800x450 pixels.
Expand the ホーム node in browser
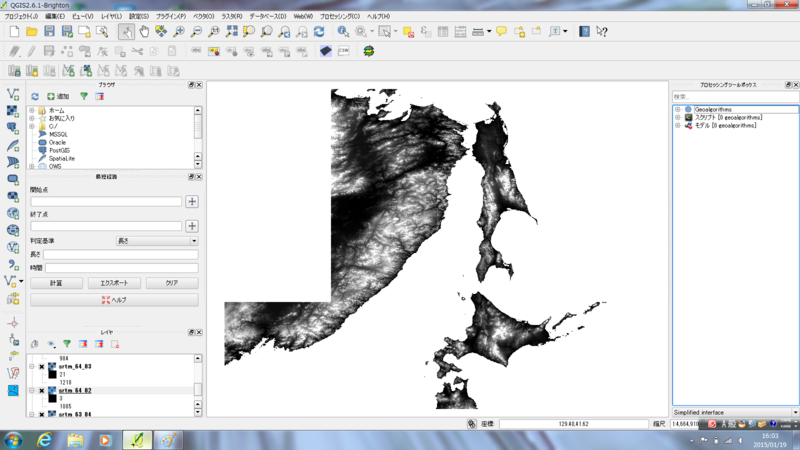[32, 110]
